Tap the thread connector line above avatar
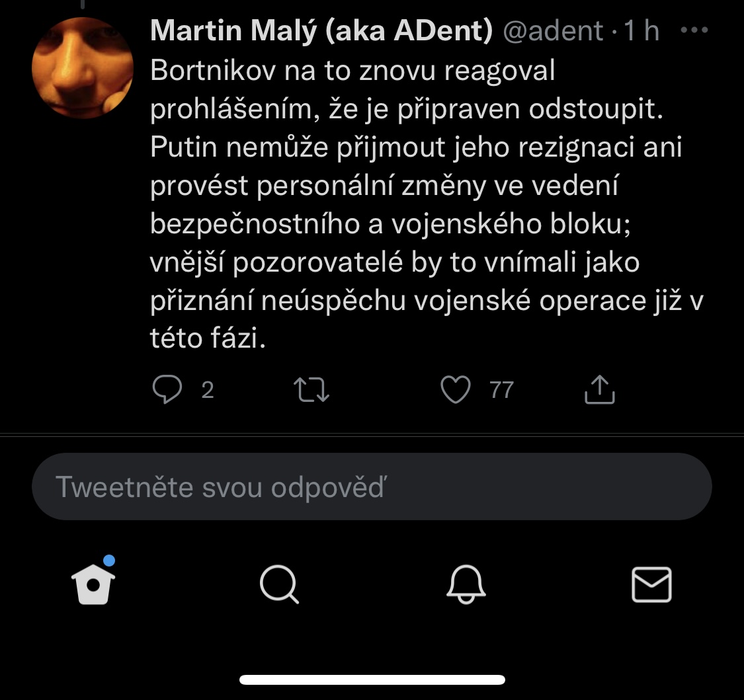Screen dimensions: 744x700 82,4
